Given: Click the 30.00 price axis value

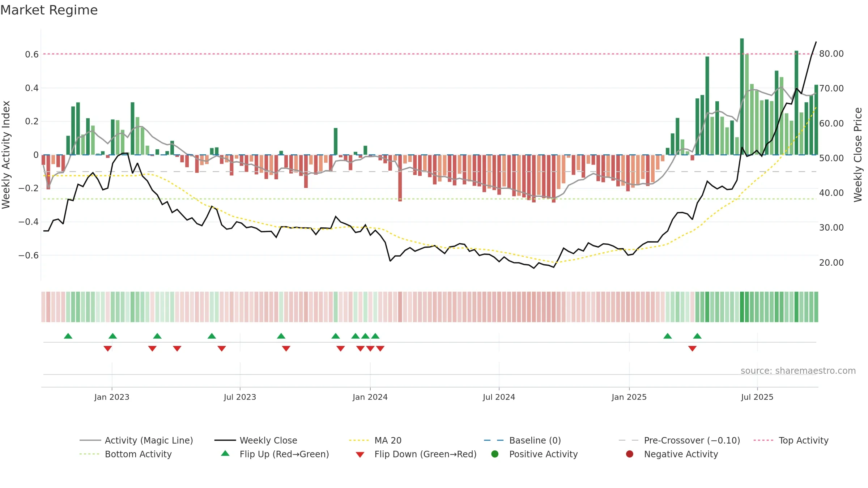Looking at the screenshot, I should (831, 227).
